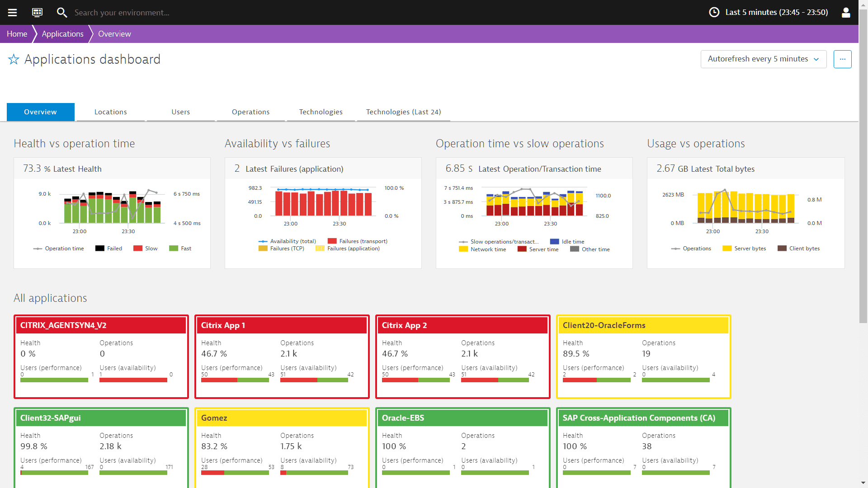Viewport: 868px width, 488px height.
Task: Click the 6.85 s Latest Operation/Transaction time heading
Action: (x=523, y=169)
